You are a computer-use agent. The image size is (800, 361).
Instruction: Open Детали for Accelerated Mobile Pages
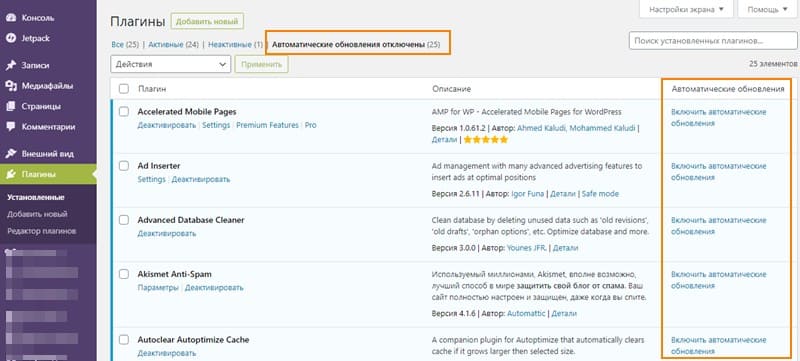444,140
